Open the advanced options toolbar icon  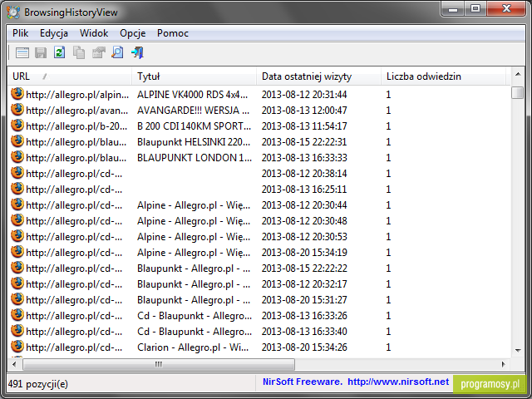[x=22, y=52]
